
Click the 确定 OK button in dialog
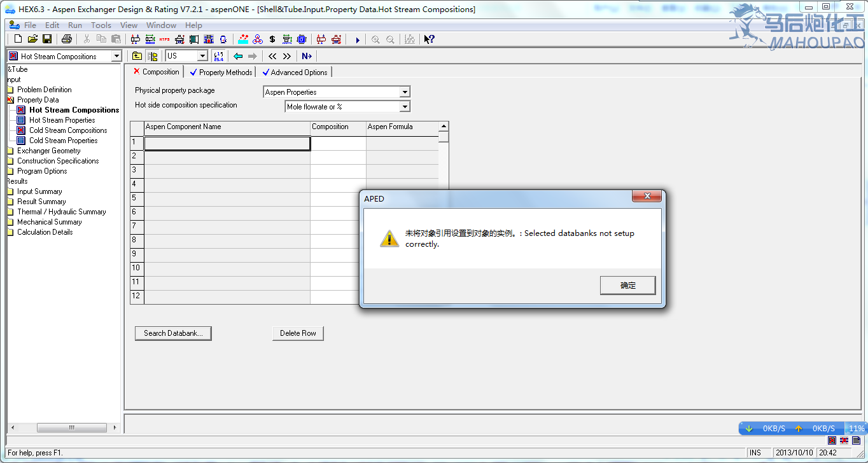tap(627, 286)
